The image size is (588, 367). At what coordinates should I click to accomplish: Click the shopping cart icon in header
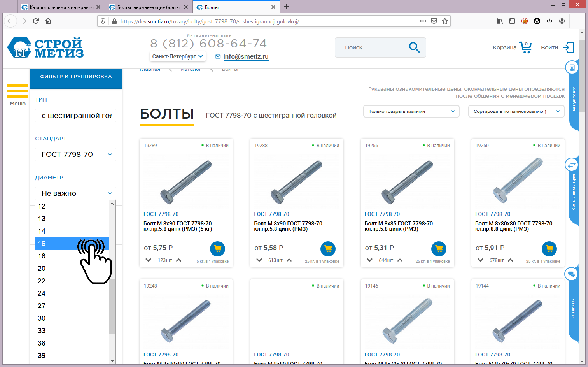525,47
